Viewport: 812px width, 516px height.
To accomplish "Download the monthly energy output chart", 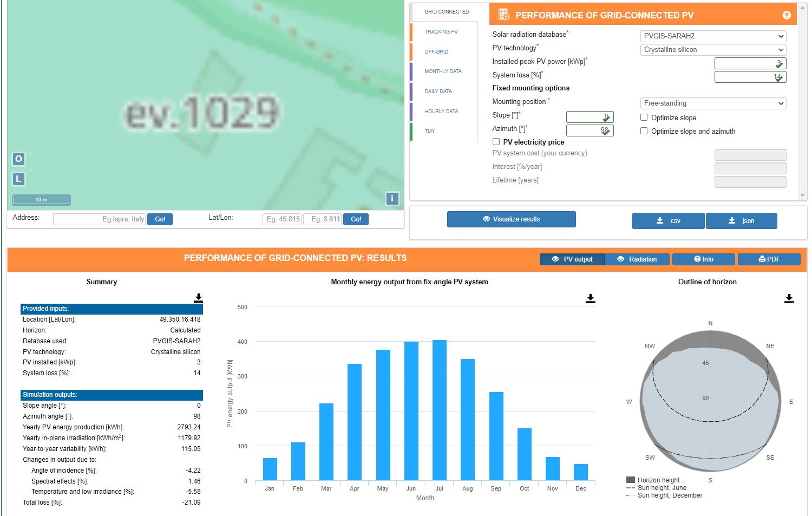I will (x=591, y=298).
